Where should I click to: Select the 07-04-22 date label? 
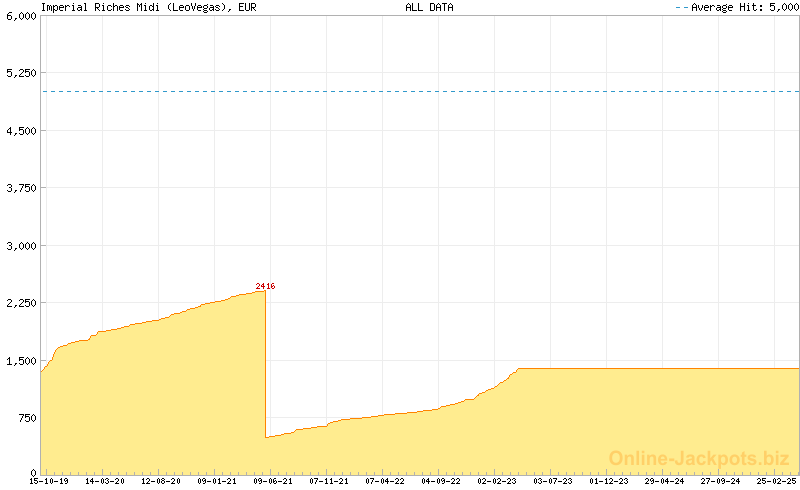385,481
